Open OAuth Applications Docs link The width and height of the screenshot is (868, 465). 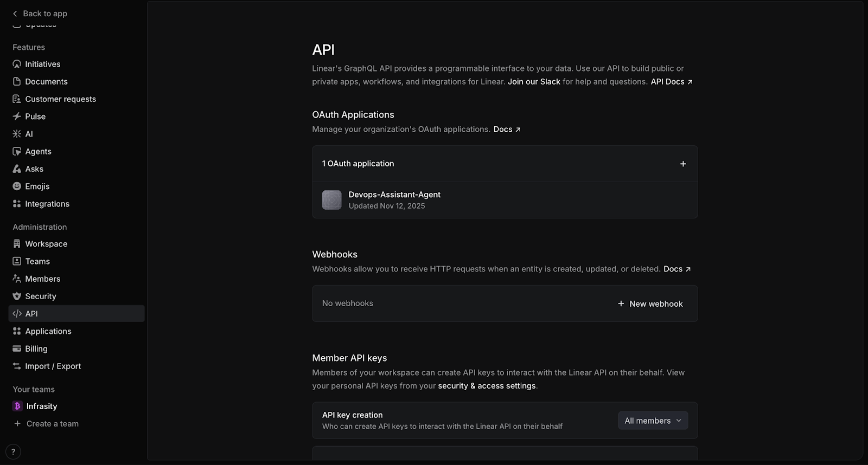pos(507,129)
